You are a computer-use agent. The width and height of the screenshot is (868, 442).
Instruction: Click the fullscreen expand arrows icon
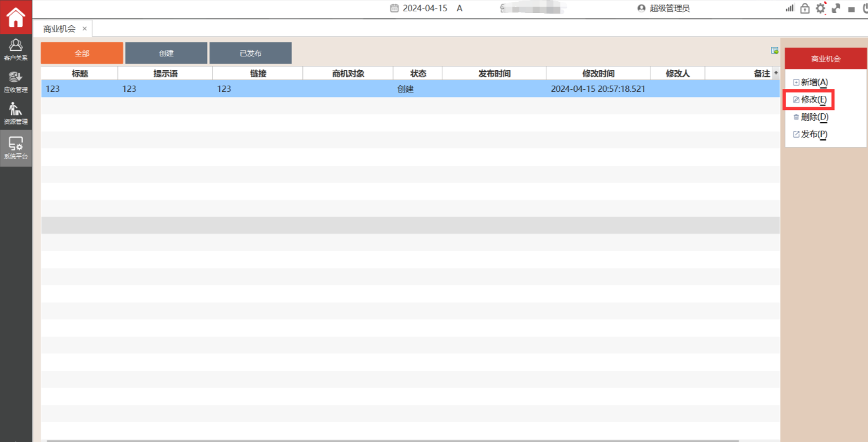836,8
